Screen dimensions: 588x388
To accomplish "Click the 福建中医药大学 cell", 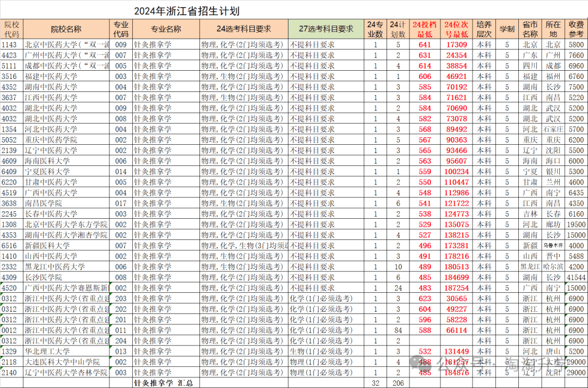I will (66, 76).
